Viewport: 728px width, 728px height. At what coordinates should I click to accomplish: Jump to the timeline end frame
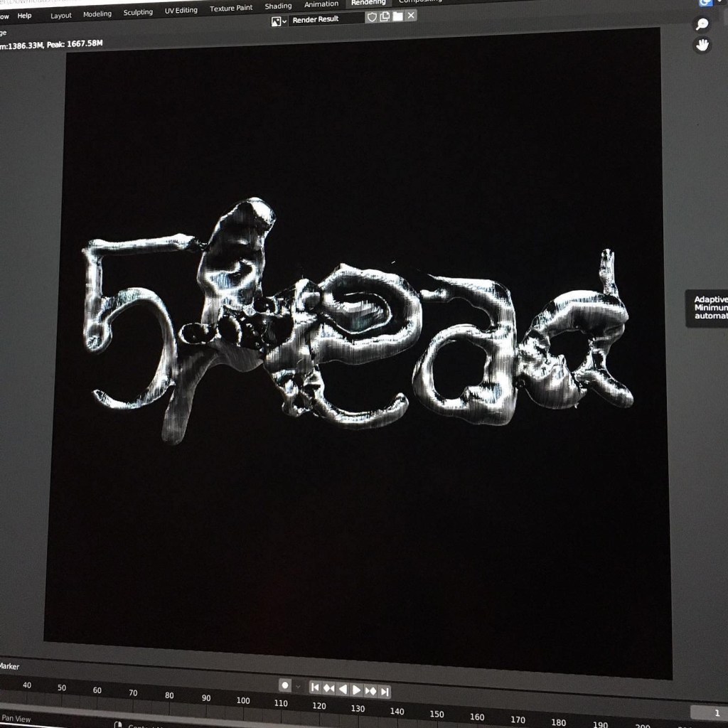coord(384,691)
